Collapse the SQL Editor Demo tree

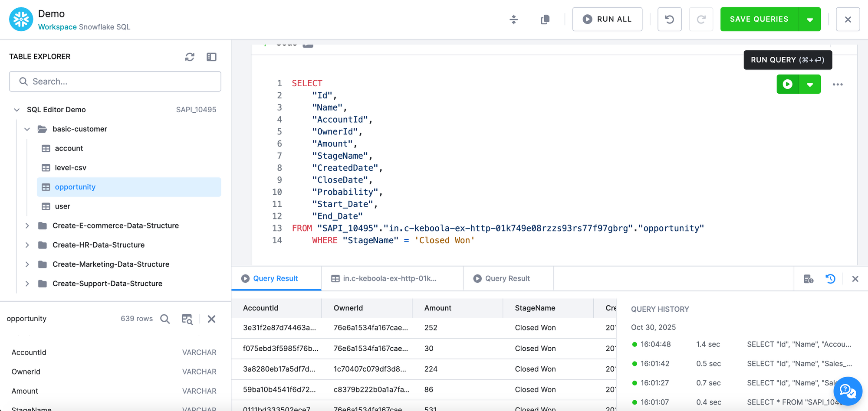[16, 109]
